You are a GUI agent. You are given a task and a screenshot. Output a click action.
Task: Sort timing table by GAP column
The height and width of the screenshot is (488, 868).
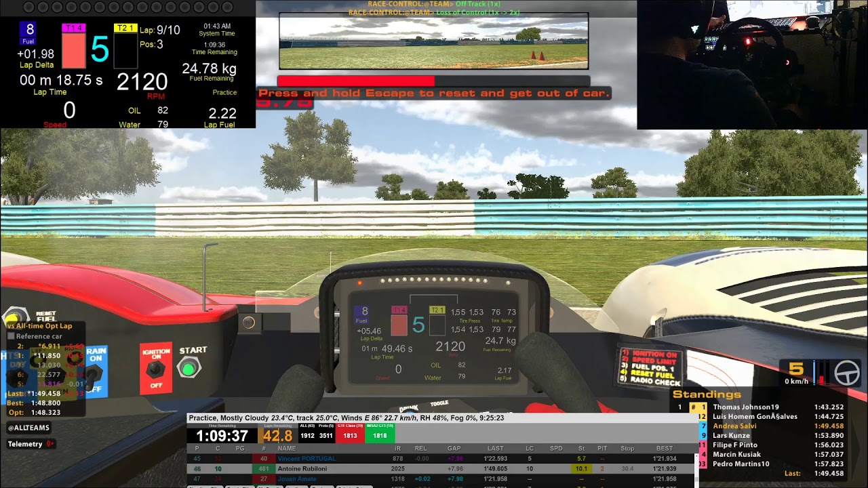pos(454,449)
